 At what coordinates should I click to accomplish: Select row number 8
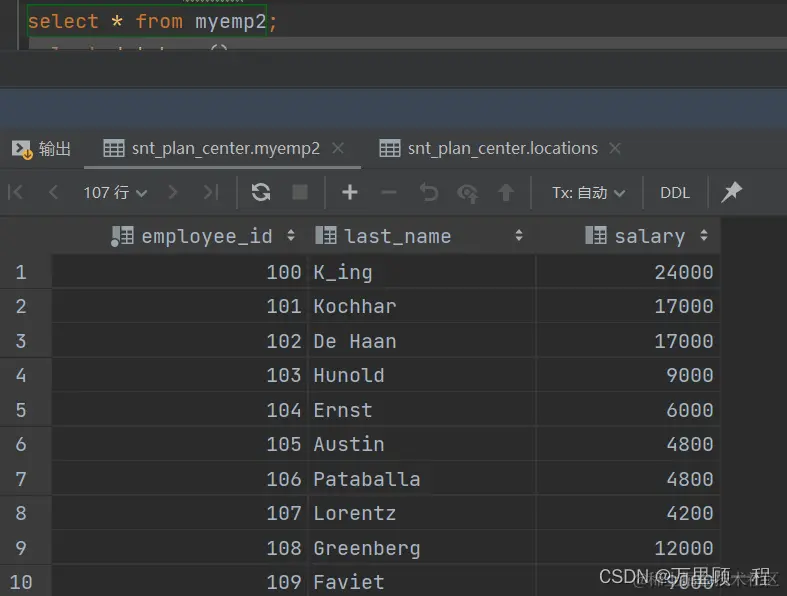coord(21,513)
